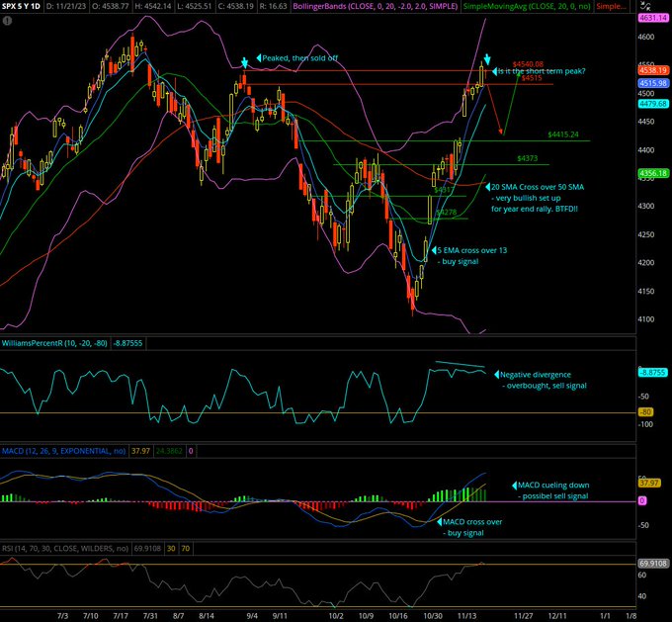Click the $4373 support level label
672x622 pixels.
(527, 158)
